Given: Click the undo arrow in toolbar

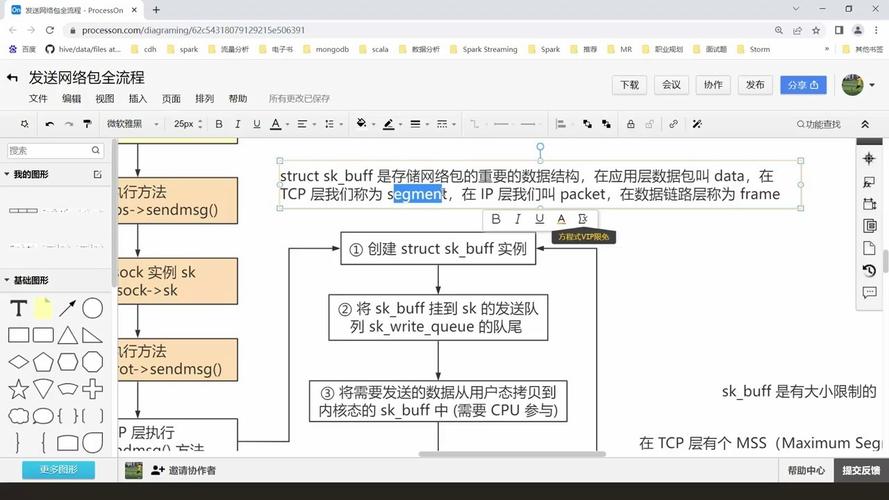Looking at the screenshot, I should (x=50, y=124).
